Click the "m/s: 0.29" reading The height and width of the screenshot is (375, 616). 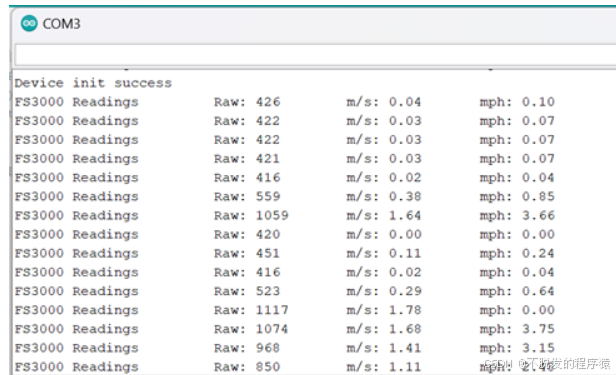[383, 291]
